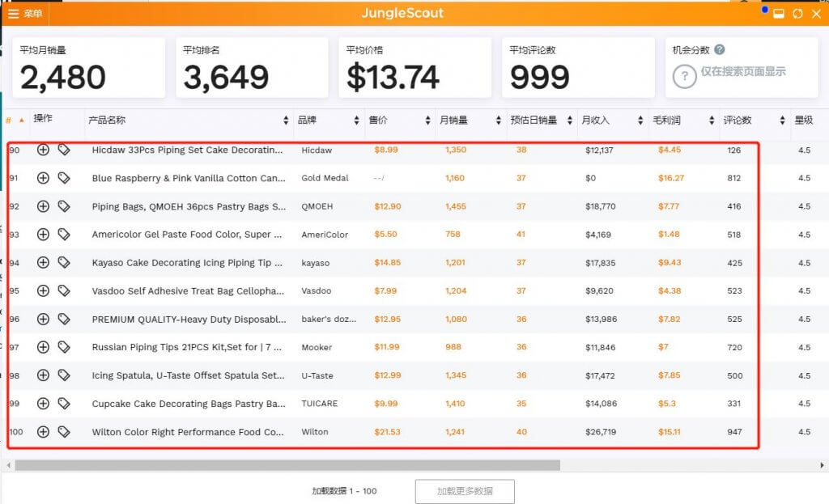The height and width of the screenshot is (504, 829).
Task: Tag the TUICARE Cupcake Decorating Bags product
Action: point(64,404)
